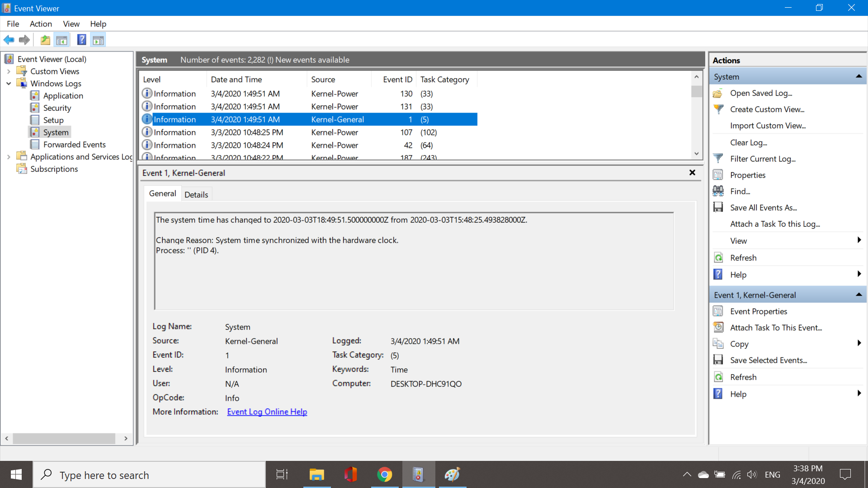Viewport: 868px width, 488px height.
Task: Click the Refresh icon under Event 1 actions
Action: tap(718, 377)
